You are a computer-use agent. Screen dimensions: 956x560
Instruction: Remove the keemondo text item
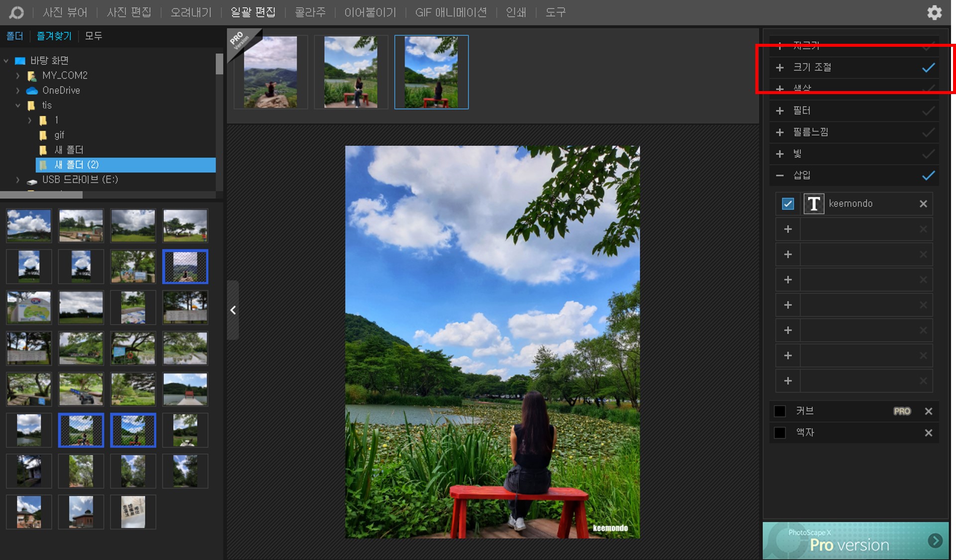point(923,204)
